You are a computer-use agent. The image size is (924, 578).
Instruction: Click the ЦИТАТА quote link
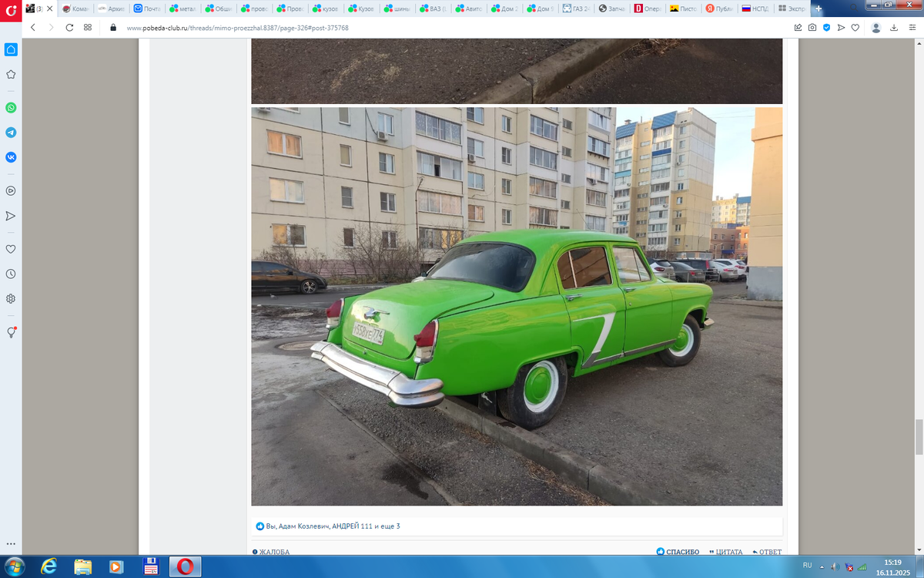pos(725,552)
